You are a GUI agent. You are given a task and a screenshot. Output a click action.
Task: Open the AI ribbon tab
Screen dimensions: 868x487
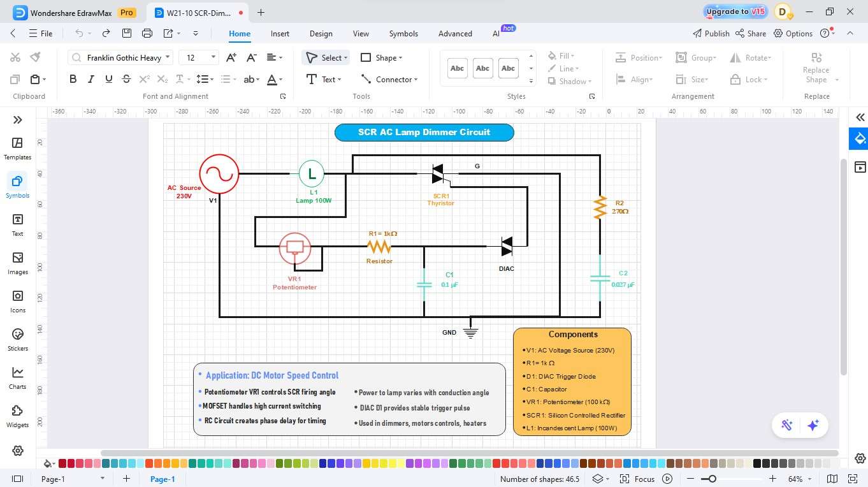tap(496, 33)
